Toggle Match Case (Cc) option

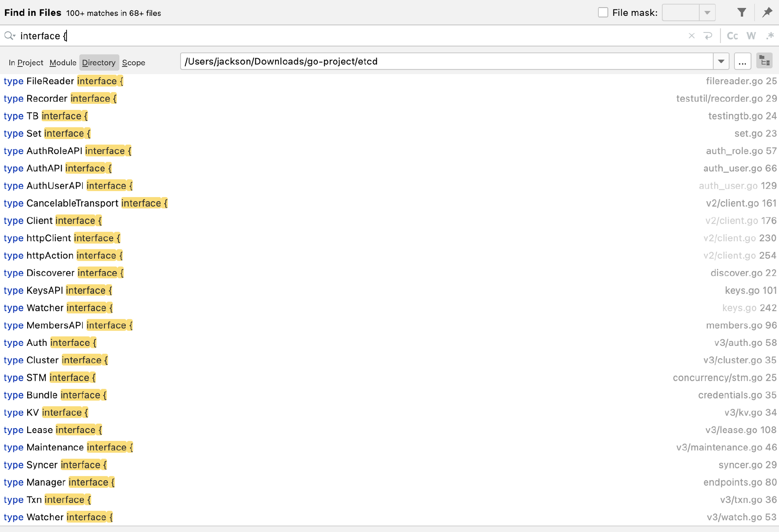tap(732, 36)
